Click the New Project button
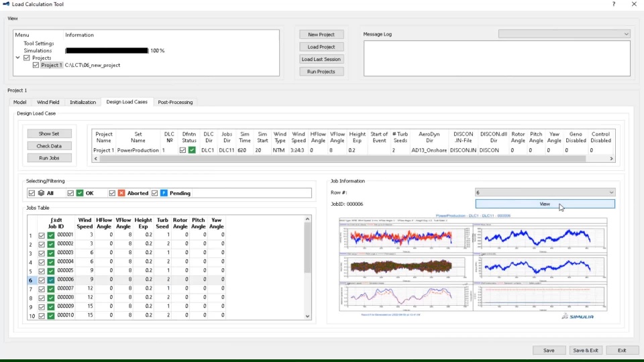This screenshot has width=644, height=362. [x=321, y=34]
